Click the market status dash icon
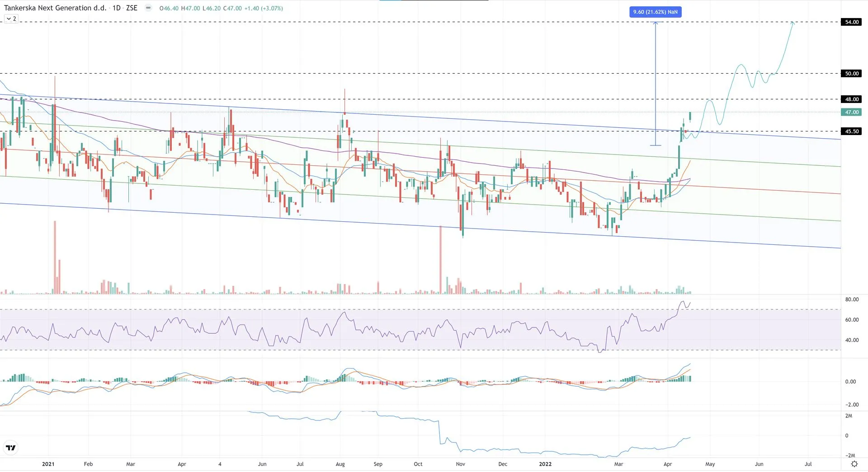Viewport: 868px width, 472px height. 148,8
